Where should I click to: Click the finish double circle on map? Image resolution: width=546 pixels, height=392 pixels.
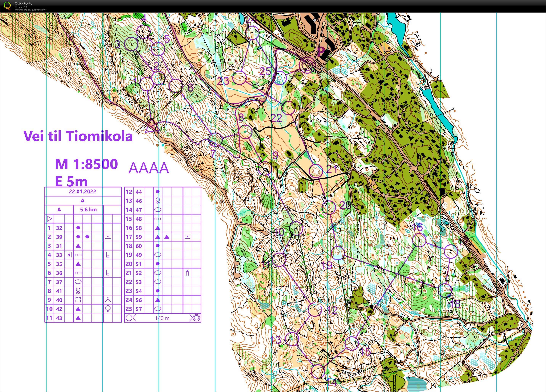tap(307, 65)
